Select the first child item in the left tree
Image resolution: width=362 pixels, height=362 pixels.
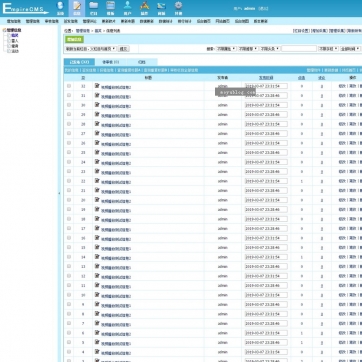pyautogui.click(x=15, y=35)
